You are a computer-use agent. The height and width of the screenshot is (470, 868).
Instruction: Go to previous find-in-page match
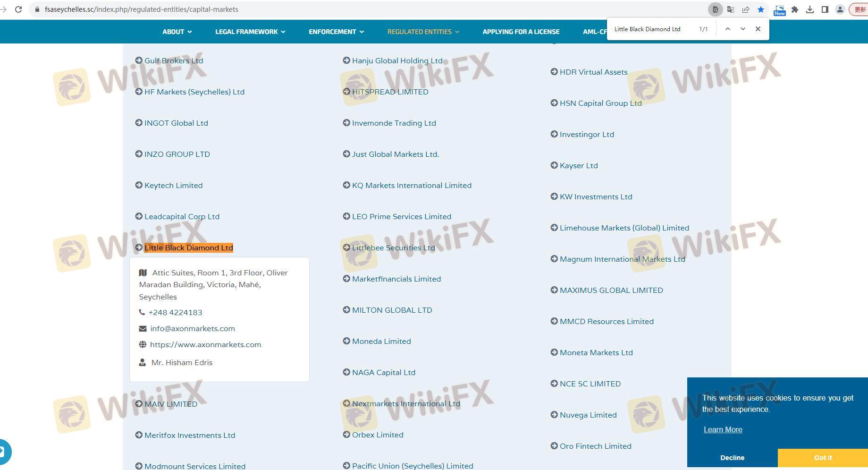(728, 29)
